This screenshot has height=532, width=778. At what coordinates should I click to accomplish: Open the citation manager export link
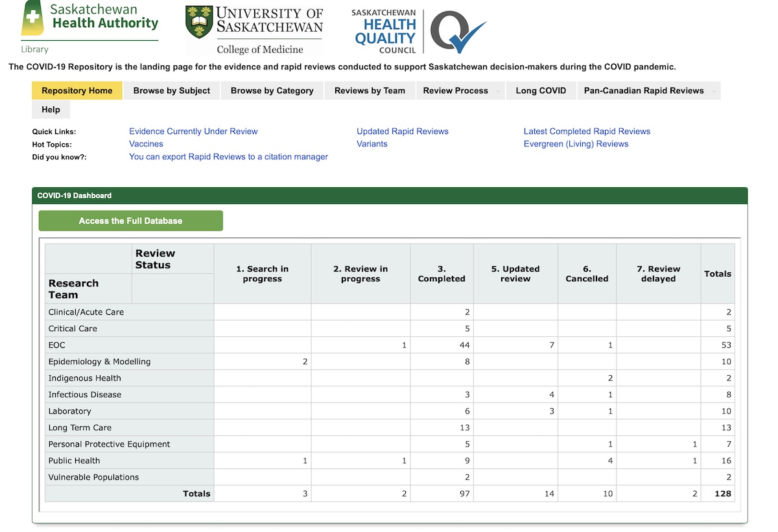pyautogui.click(x=228, y=156)
